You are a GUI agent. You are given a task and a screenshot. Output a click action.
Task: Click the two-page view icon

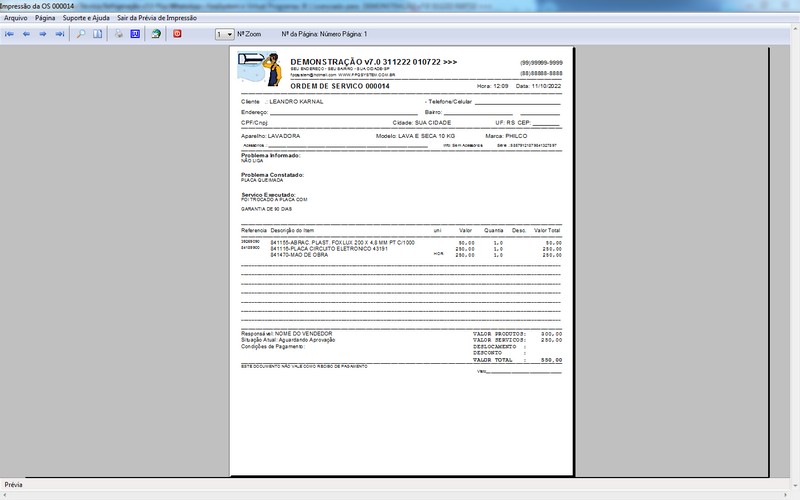[x=97, y=34]
